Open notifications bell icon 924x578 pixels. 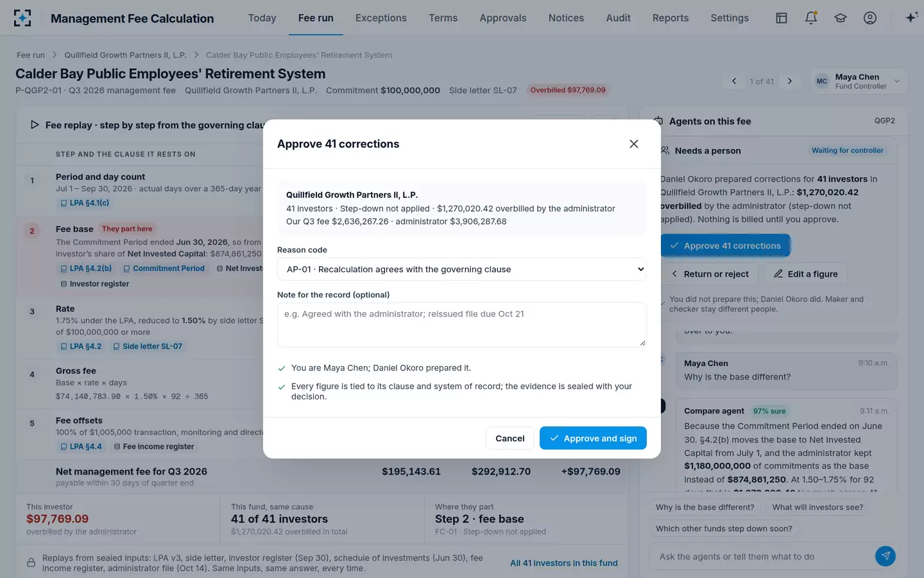click(x=811, y=18)
